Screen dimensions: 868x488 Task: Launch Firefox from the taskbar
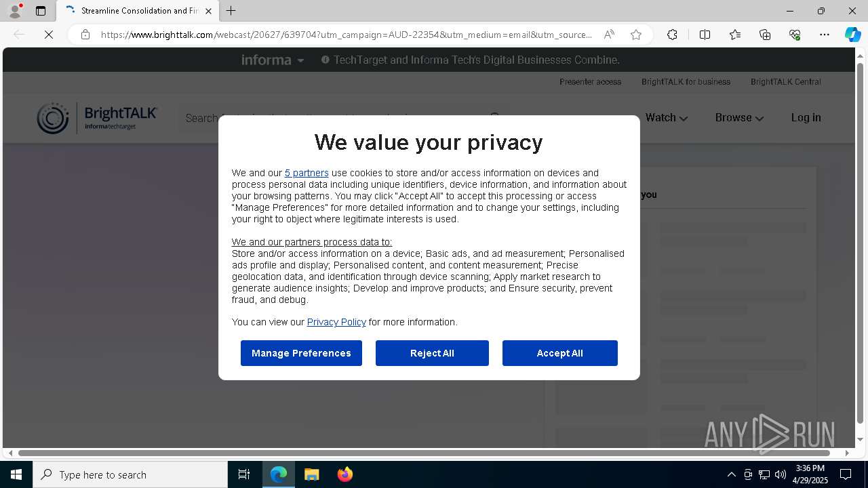pos(345,474)
